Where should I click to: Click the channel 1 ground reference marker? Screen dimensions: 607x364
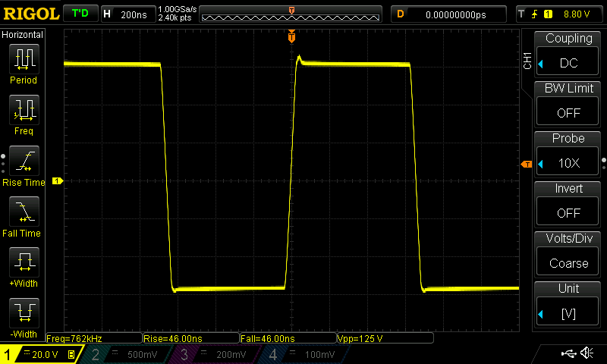pyautogui.click(x=58, y=180)
